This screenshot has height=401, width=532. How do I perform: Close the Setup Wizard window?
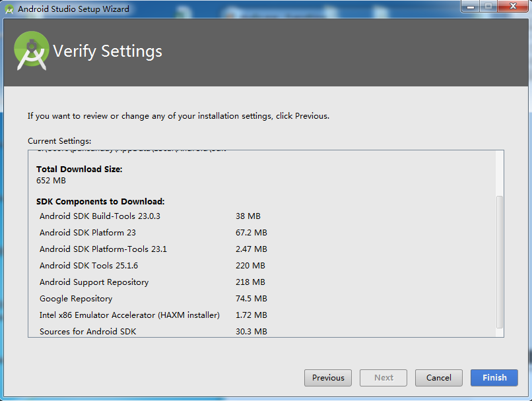[x=513, y=7]
